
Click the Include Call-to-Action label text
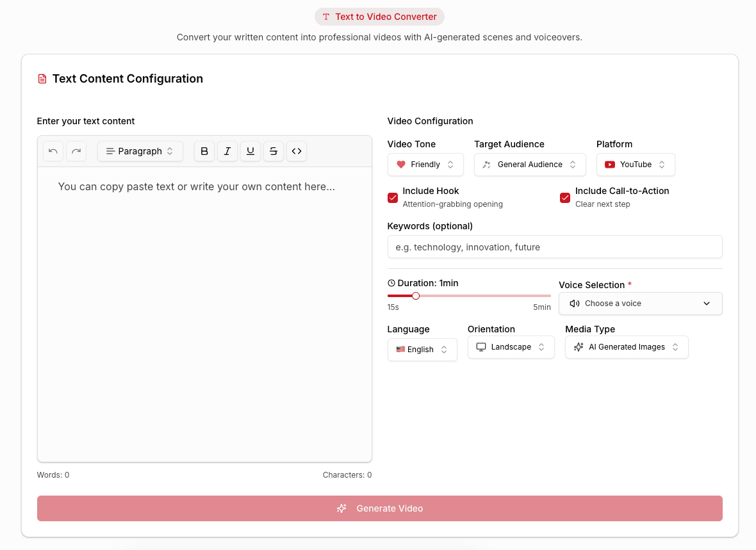[x=622, y=191]
